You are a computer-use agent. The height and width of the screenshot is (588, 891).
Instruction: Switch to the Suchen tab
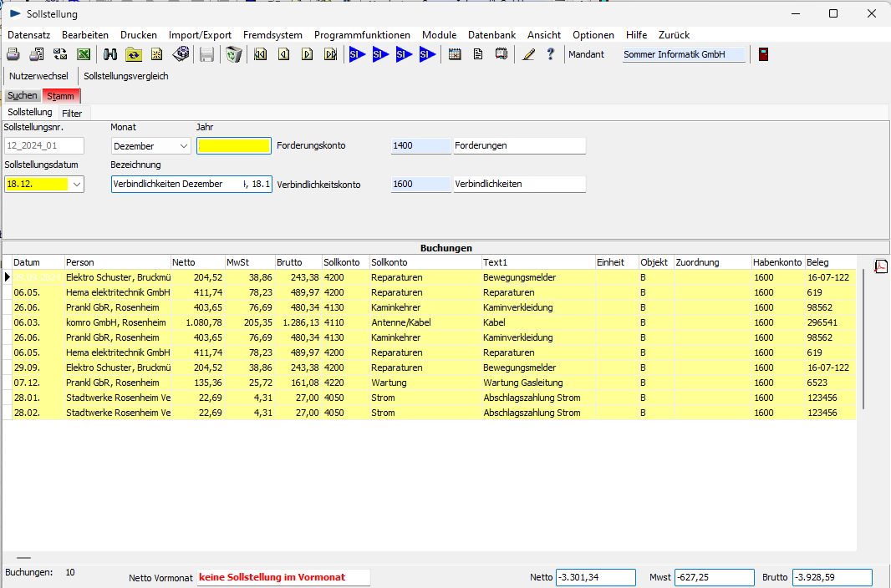pos(23,96)
